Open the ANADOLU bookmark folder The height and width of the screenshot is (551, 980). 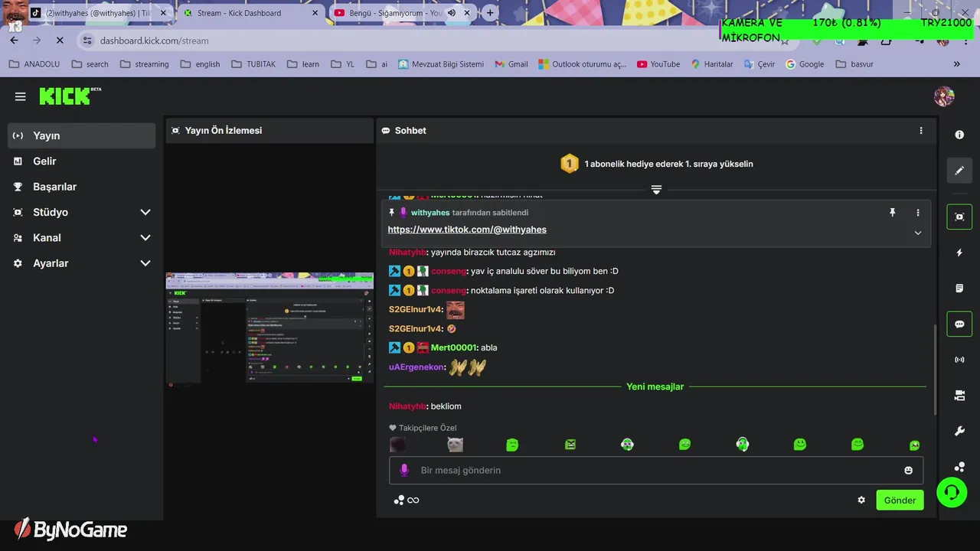(34, 64)
